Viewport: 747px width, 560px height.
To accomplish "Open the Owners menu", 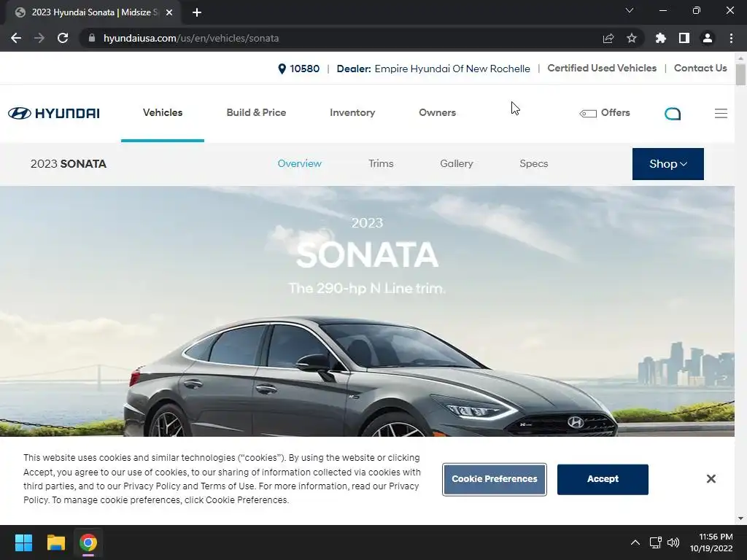I will pyautogui.click(x=438, y=113).
